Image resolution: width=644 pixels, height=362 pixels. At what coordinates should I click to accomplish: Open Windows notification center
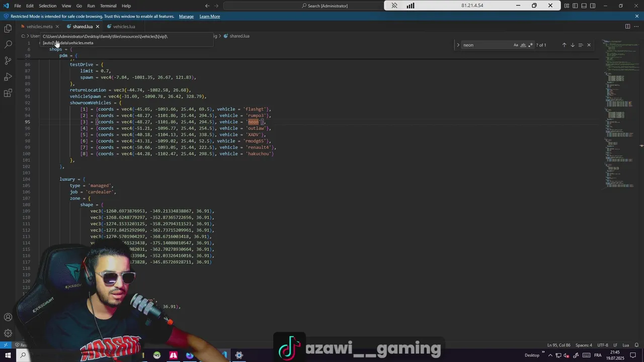click(x=633, y=355)
